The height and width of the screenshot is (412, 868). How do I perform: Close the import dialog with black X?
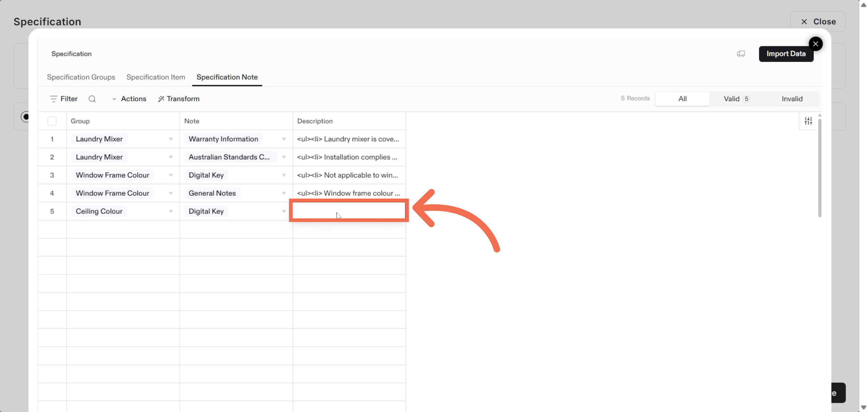pyautogui.click(x=815, y=44)
